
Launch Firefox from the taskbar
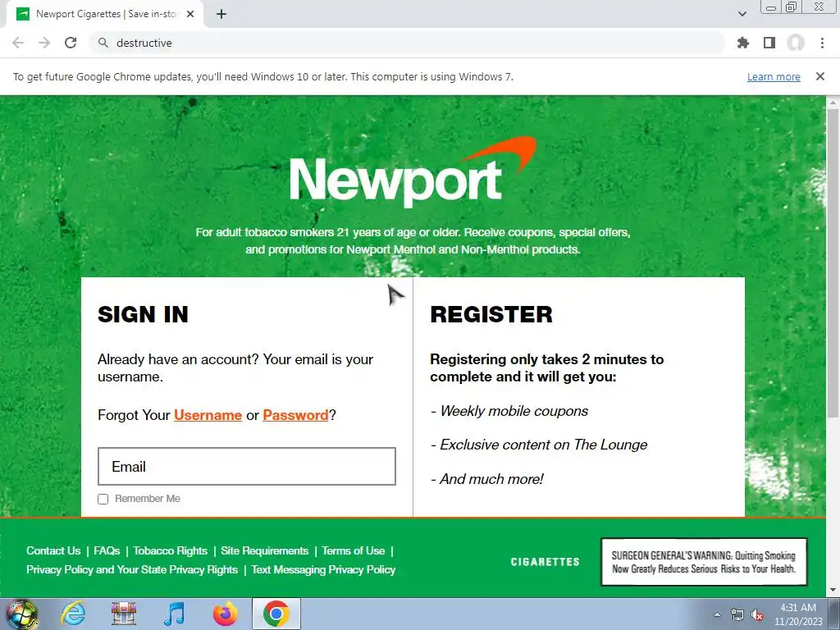(225, 614)
